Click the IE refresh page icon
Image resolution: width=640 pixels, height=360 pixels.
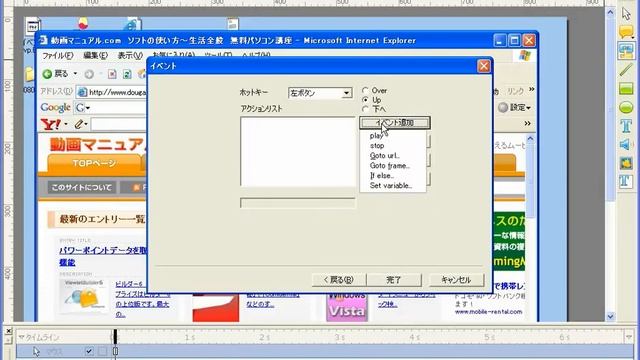click(127, 74)
